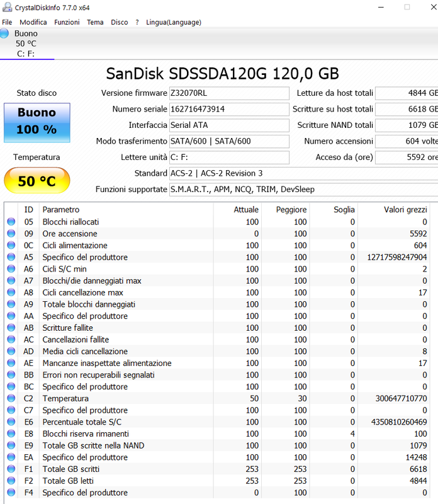Click the status orb for Percentuale totale S/C
This screenshot has width=438, height=504.
pos(11,421)
